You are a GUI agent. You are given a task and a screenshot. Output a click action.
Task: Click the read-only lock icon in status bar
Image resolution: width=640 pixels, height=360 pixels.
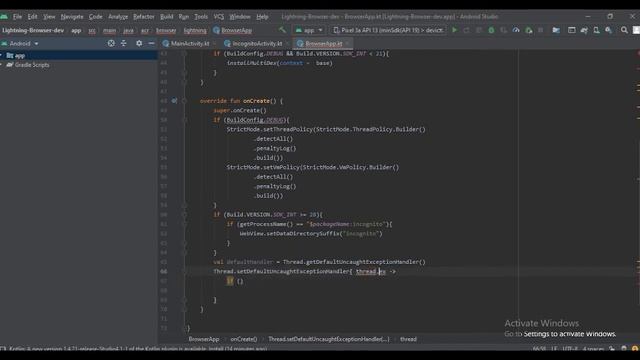click(x=611, y=349)
